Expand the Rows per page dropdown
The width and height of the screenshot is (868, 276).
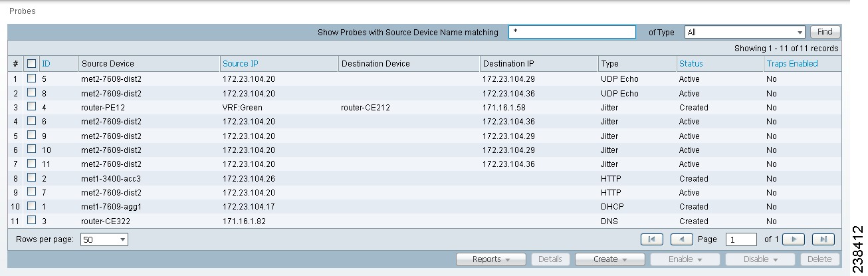[104, 239]
